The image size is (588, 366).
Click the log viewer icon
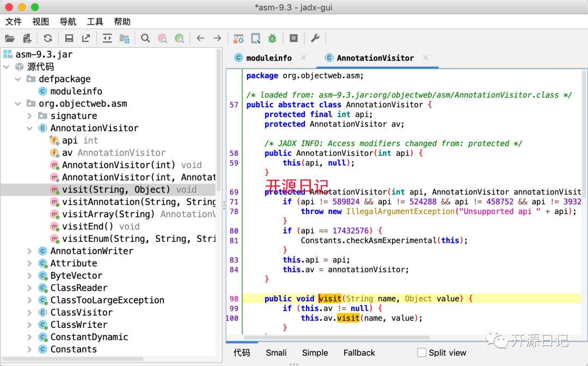[x=293, y=38]
